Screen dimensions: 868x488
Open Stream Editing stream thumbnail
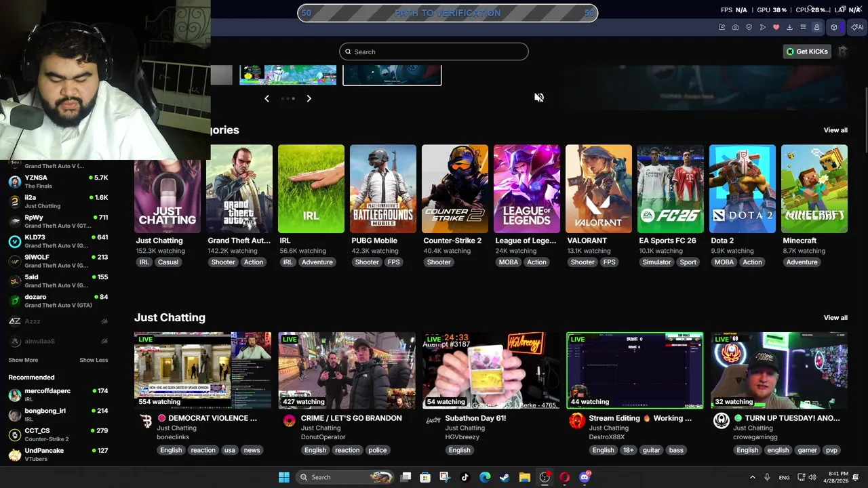(x=635, y=370)
